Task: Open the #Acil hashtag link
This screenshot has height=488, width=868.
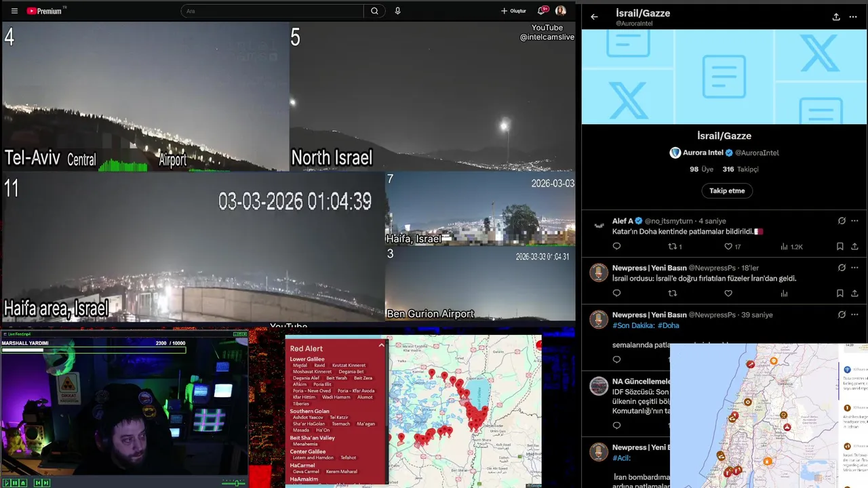Action: coord(622,458)
